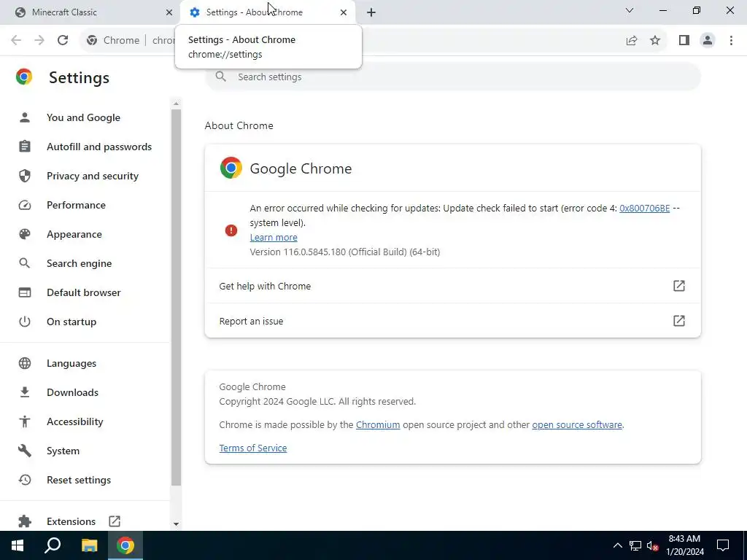This screenshot has width=747, height=560.
Task: Open Chrome's three-dot menu
Action: (x=731, y=41)
